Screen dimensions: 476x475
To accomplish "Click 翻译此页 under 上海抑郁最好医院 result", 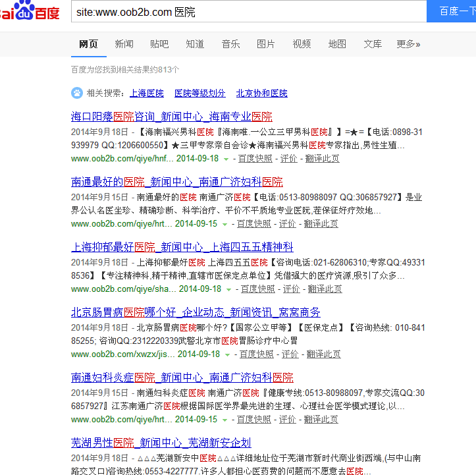I will 325,289.
